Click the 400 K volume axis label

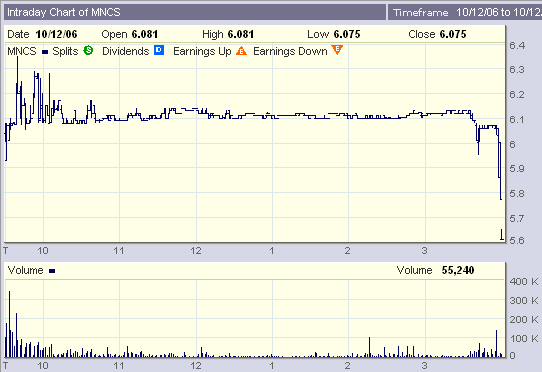point(523,281)
